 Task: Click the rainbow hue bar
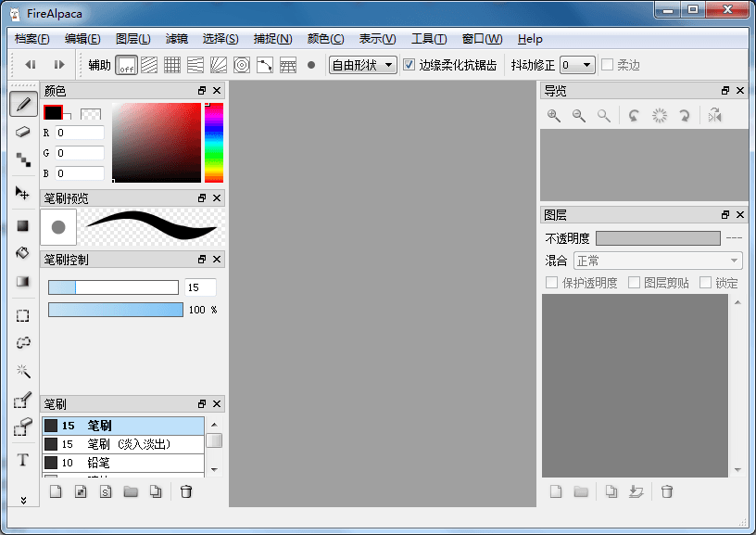(x=214, y=143)
